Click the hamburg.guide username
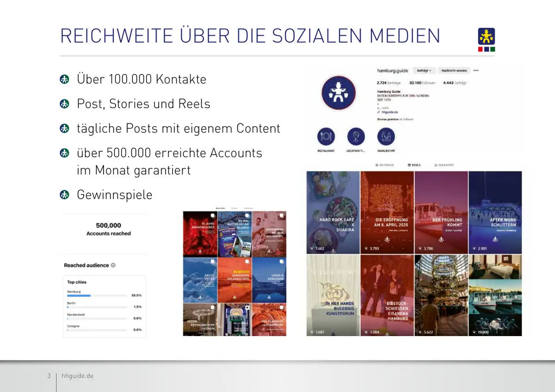The image size is (555, 392). [393, 71]
